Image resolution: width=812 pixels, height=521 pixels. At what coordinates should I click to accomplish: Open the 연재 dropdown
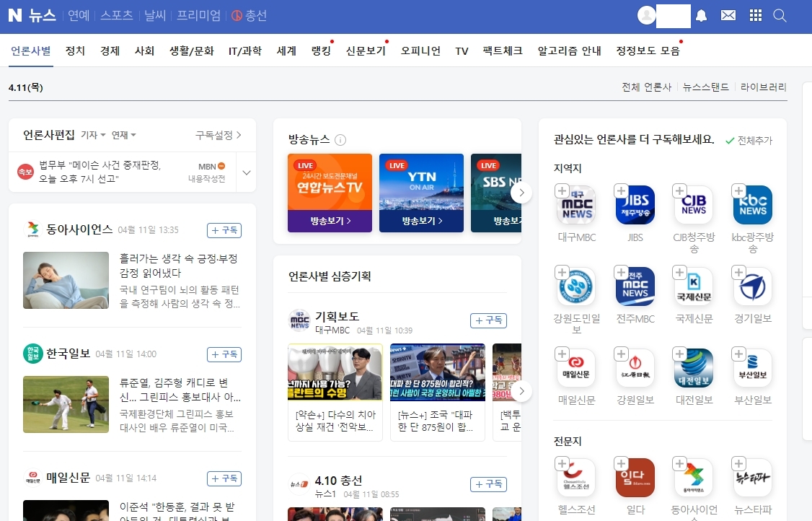pos(121,135)
